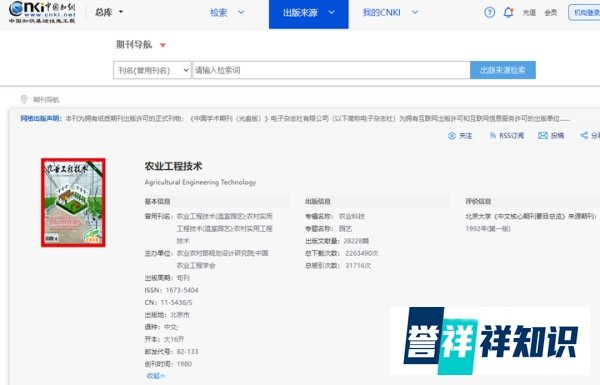The height and width of the screenshot is (385, 600).
Task: Click the share icon
Action: tap(584, 135)
